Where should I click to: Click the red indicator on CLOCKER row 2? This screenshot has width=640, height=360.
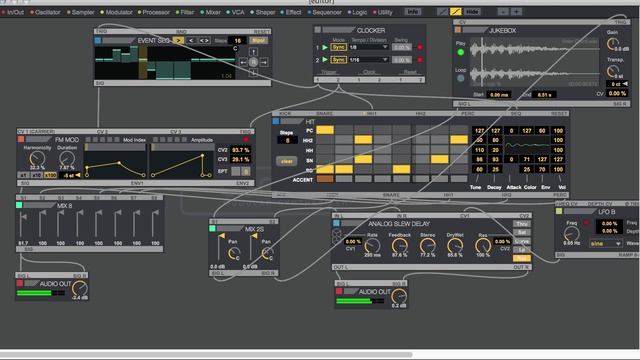[420, 60]
